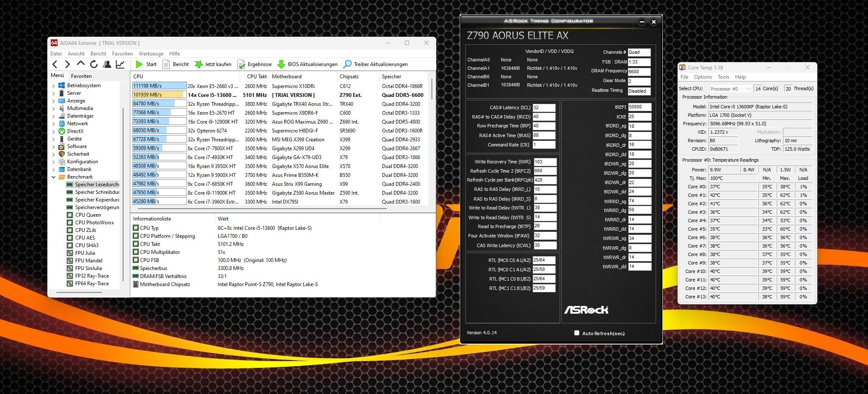Sort by Motherboard column header
868x394 pixels.
303,77
